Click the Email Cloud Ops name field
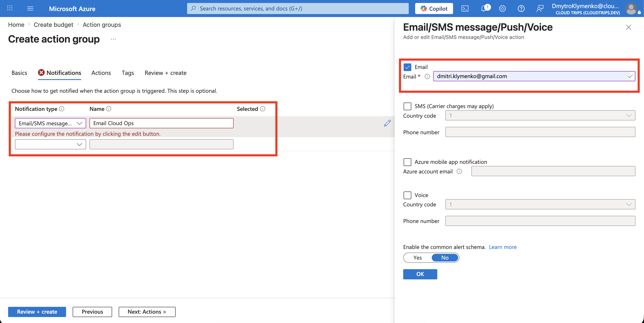Image resolution: width=644 pixels, height=323 pixels. (162, 123)
